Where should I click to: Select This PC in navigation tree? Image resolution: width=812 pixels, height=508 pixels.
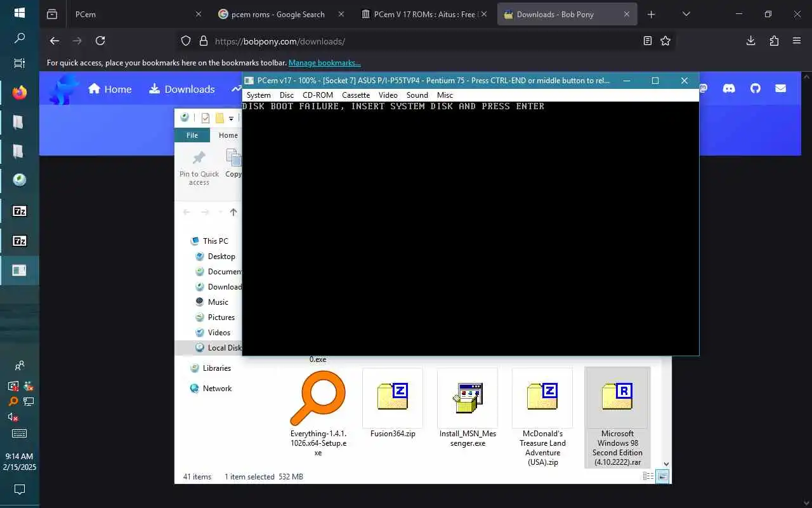pos(209,241)
